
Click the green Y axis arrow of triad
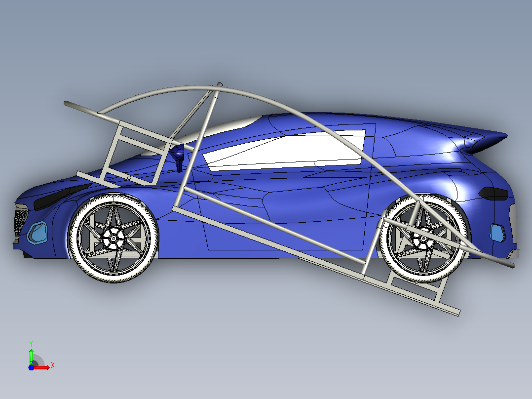pos(31,357)
